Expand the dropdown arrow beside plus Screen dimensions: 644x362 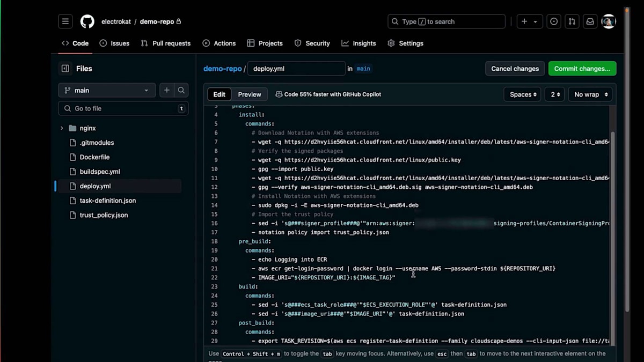[536, 22]
